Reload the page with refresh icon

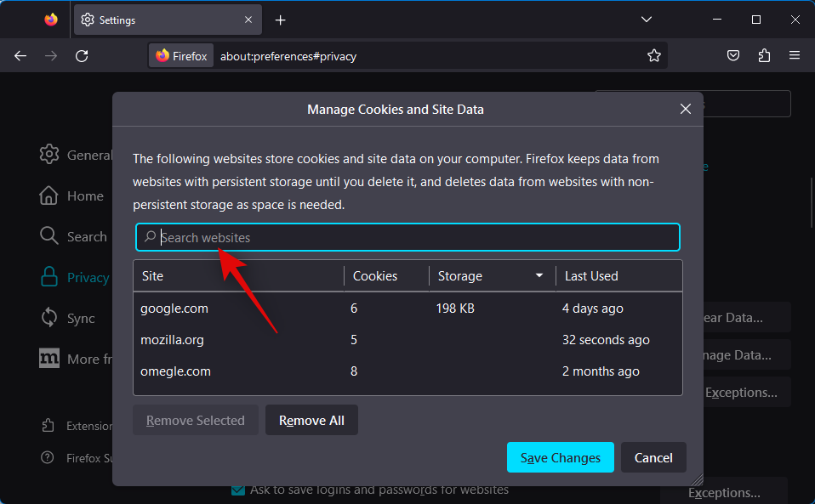[x=82, y=56]
